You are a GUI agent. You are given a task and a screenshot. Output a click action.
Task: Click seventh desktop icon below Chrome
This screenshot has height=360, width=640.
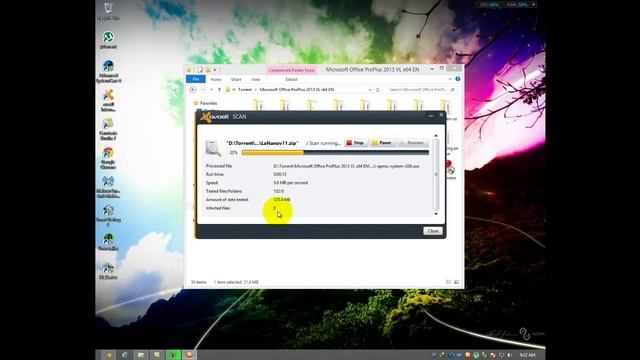point(108,187)
